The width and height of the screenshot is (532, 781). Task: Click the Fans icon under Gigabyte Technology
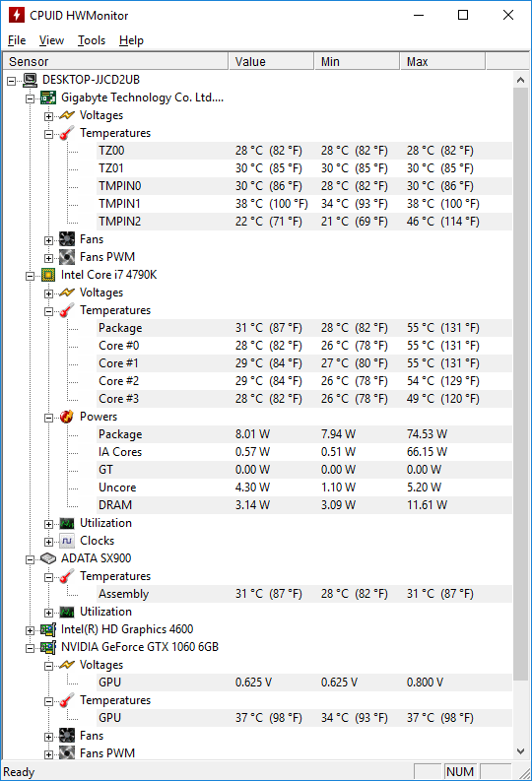click(x=67, y=239)
